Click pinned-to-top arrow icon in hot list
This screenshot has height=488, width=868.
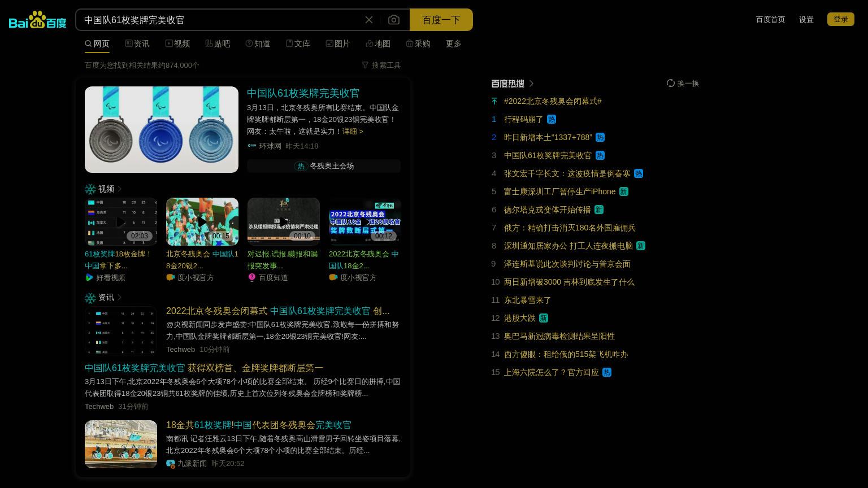pos(494,101)
